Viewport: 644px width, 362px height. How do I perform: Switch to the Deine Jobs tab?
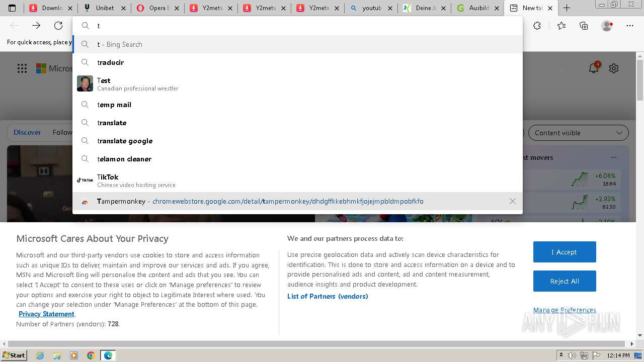point(424,8)
